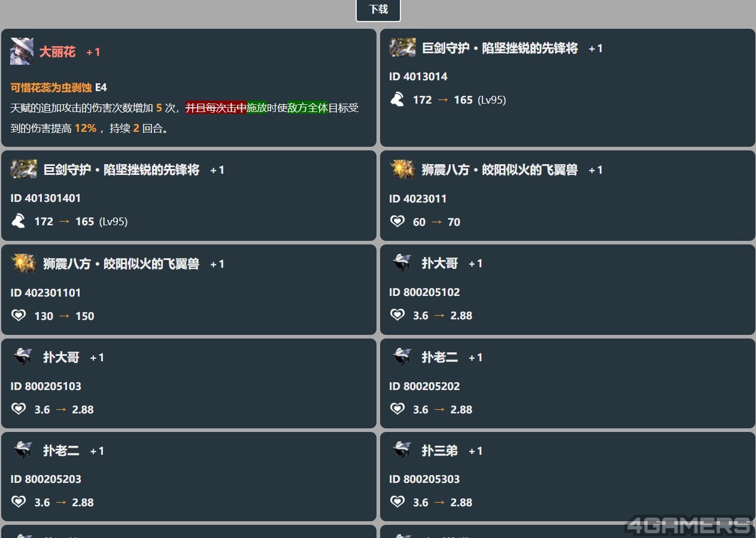The image size is (756, 538).
Task: Click the 扑三弟 icon in card ID 800205303
Action: pos(402,451)
